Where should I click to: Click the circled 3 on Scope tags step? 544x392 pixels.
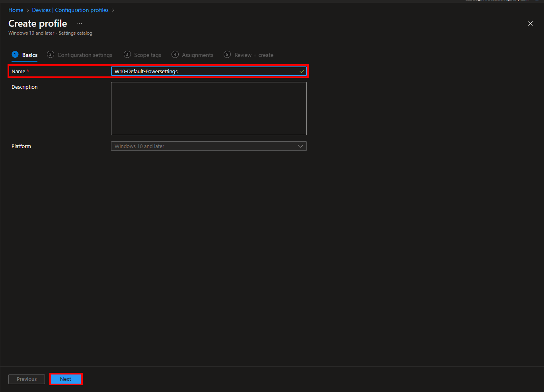click(127, 54)
